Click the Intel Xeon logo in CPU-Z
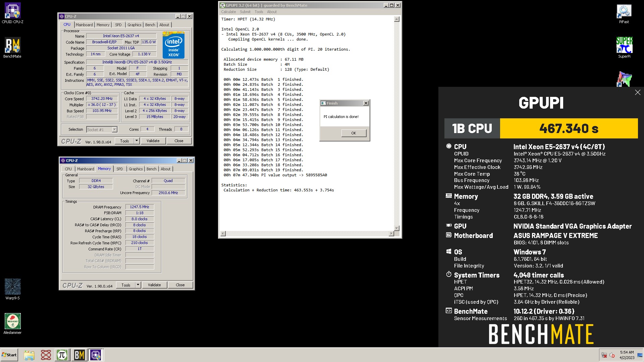Screen dimensions: 644x362 (x=173, y=45)
